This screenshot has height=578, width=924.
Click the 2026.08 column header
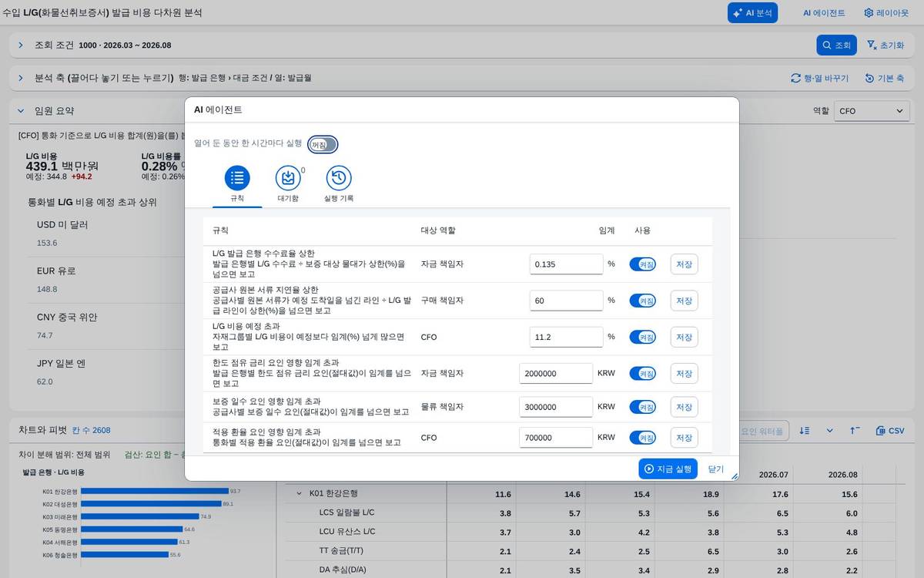tap(842, 475)
